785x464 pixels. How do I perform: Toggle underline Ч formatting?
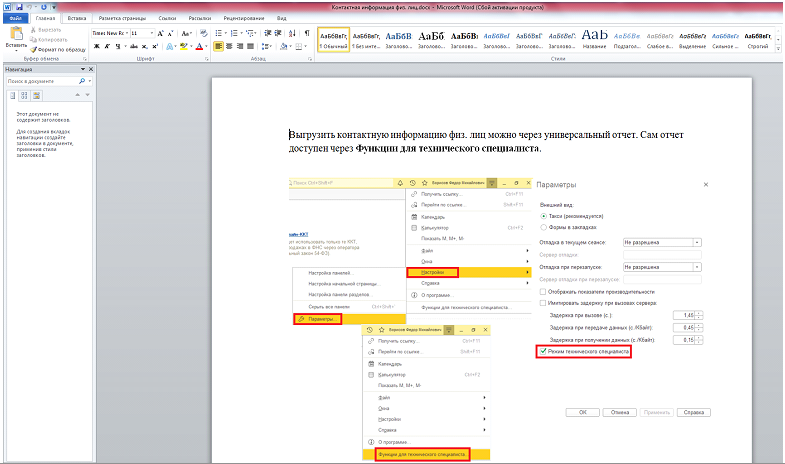tap(118, 46)
